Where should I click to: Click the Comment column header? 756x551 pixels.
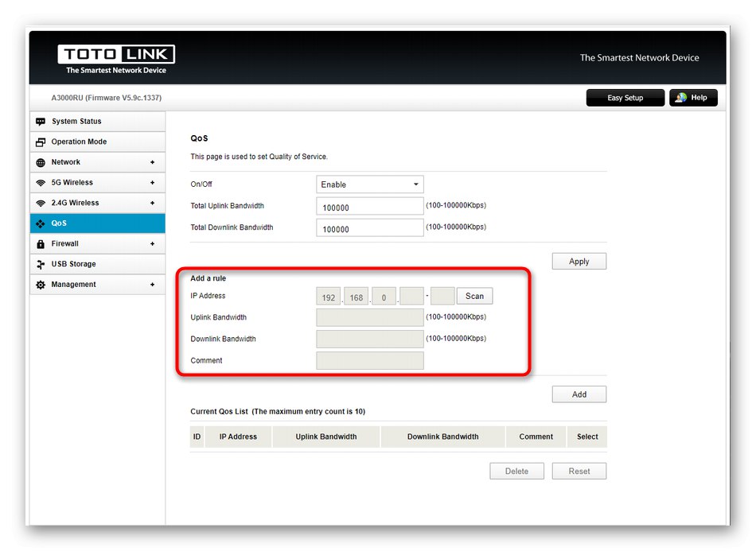pos(536,437)
